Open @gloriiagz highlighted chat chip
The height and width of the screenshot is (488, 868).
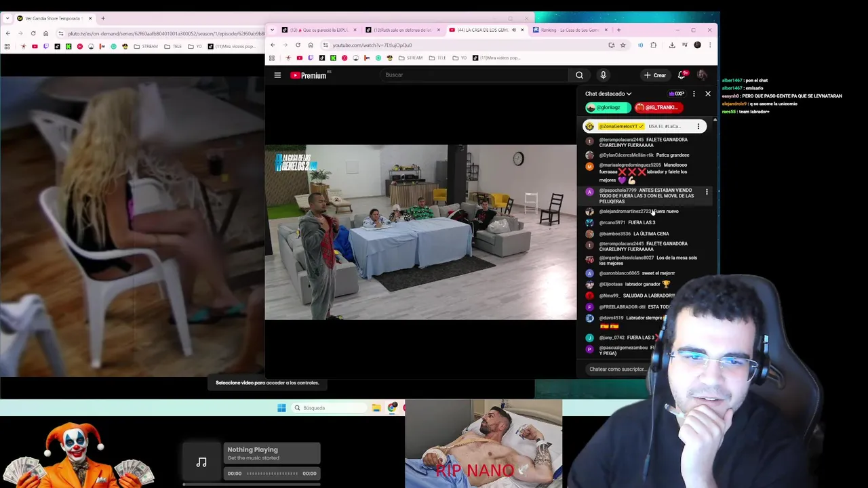pyautogui.click(x=608, y=108)
